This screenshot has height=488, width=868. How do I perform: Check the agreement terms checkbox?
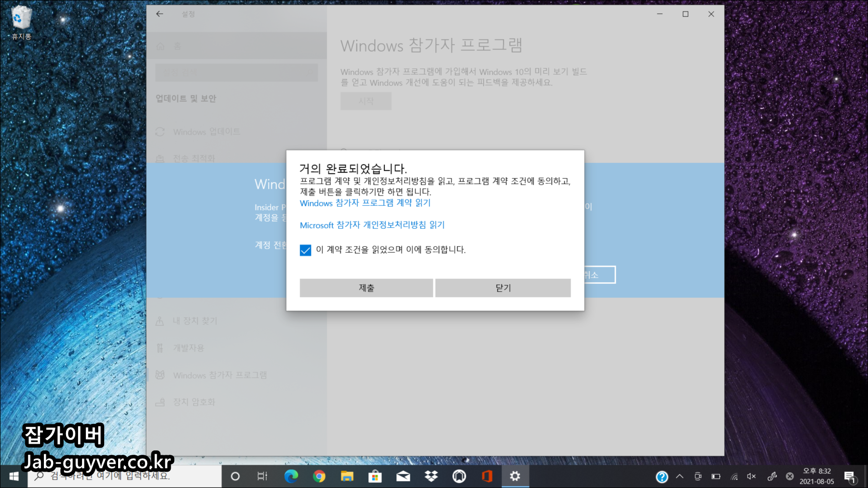point(305,250)
